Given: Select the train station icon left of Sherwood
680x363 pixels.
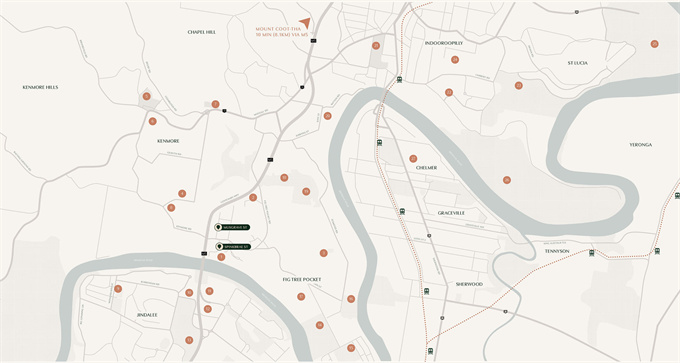Looking at the screenshot, I should [x=426, y=291].
